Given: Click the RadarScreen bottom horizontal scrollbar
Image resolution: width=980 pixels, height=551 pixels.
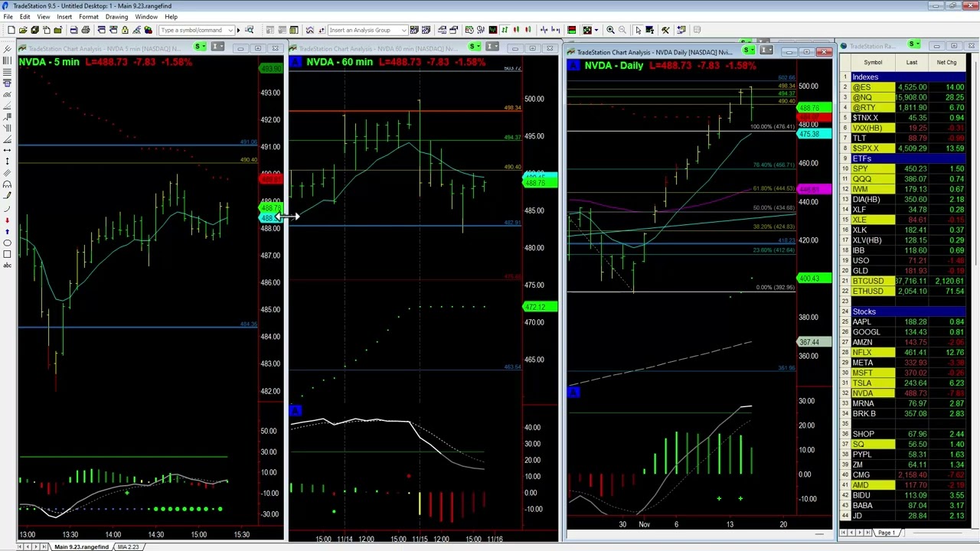Looking at the screenshot, I should (938, 533).
